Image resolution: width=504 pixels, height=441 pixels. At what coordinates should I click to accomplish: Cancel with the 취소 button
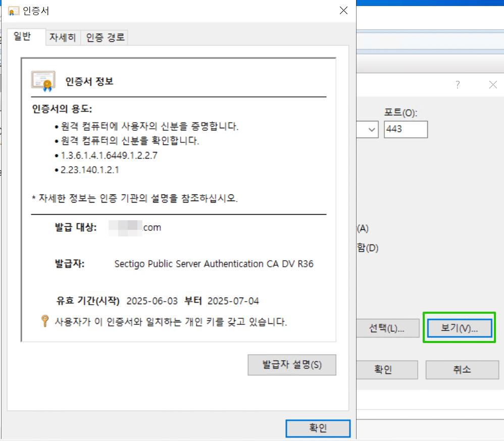click(x=462, y=369)
